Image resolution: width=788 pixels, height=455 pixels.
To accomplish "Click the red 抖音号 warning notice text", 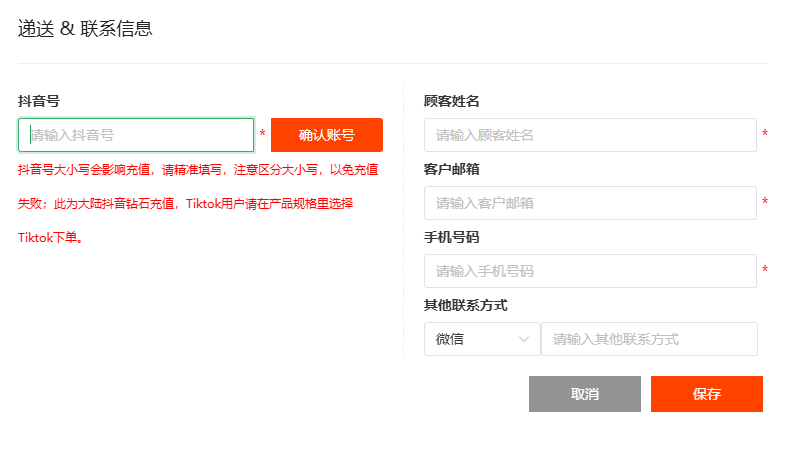I will 198,204.
